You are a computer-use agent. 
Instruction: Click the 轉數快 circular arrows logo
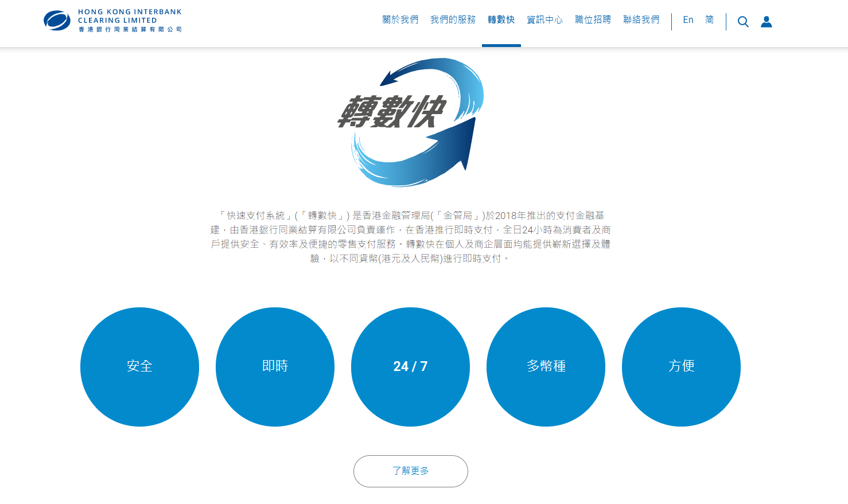coord(411,122)
